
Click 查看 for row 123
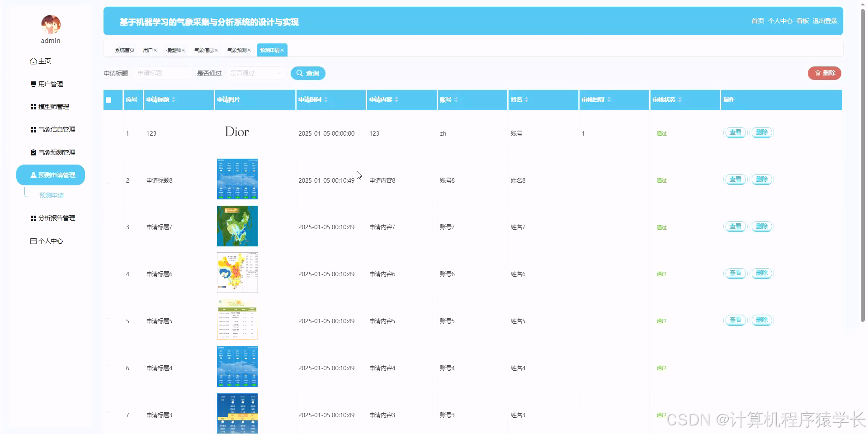(x=736, y=132)
